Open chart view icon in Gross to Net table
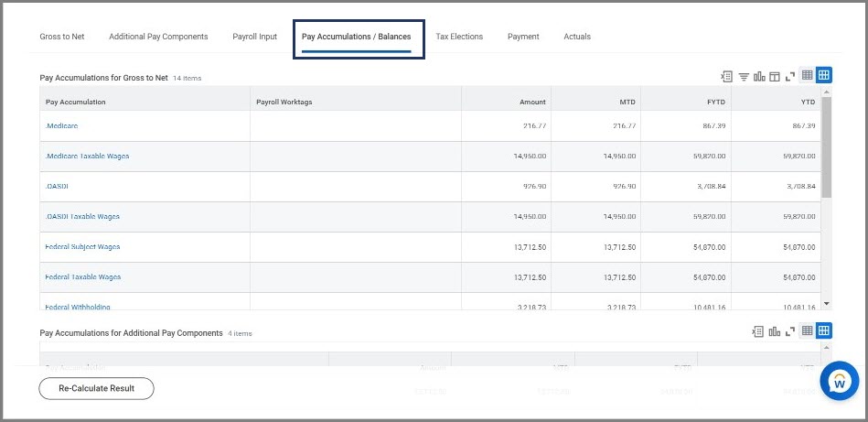The height and width of the screenshot is (422, 868). tap(759, 76)
